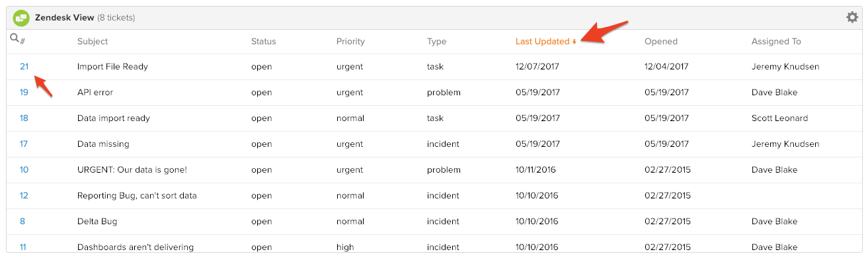
Task: Open ticket number 19
Action: pos(24,92)
